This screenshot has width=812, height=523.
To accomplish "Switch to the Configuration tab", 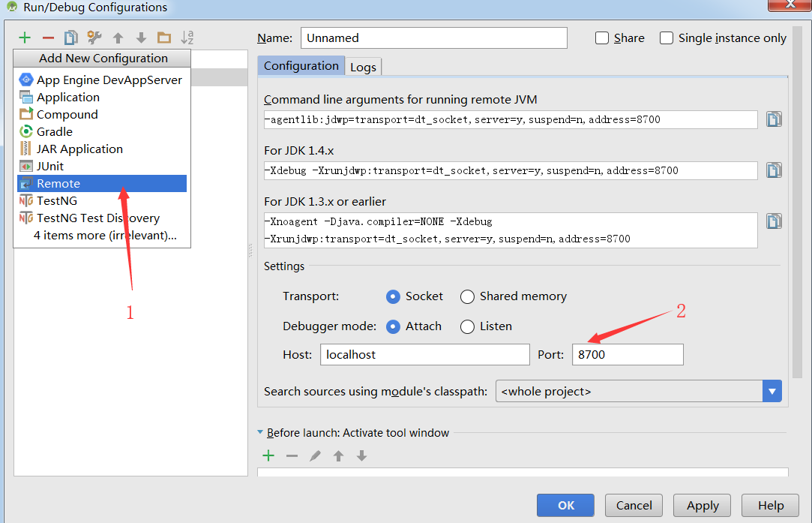I will point(301,66).
